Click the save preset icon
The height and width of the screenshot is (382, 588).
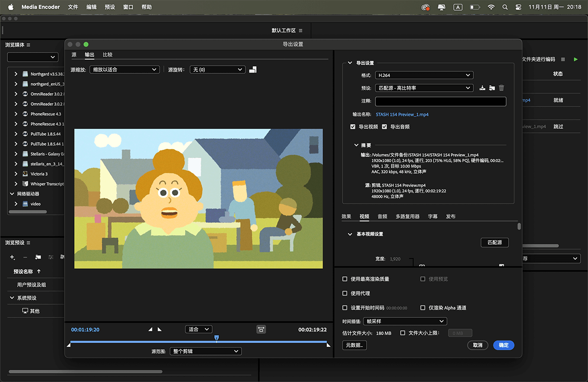click(482, 88)
